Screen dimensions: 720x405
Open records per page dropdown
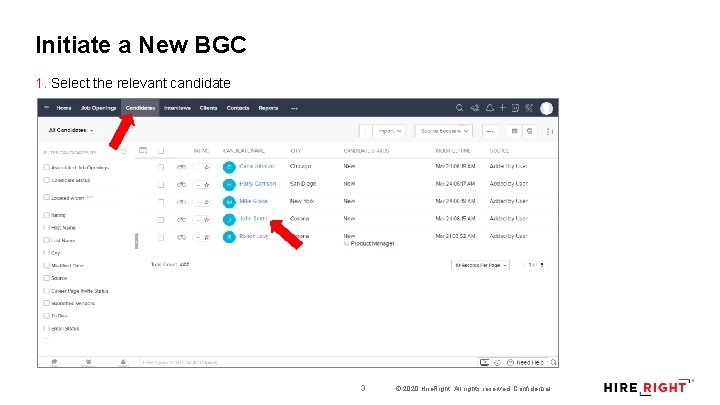pyautogui.click(x=480, y=265)
